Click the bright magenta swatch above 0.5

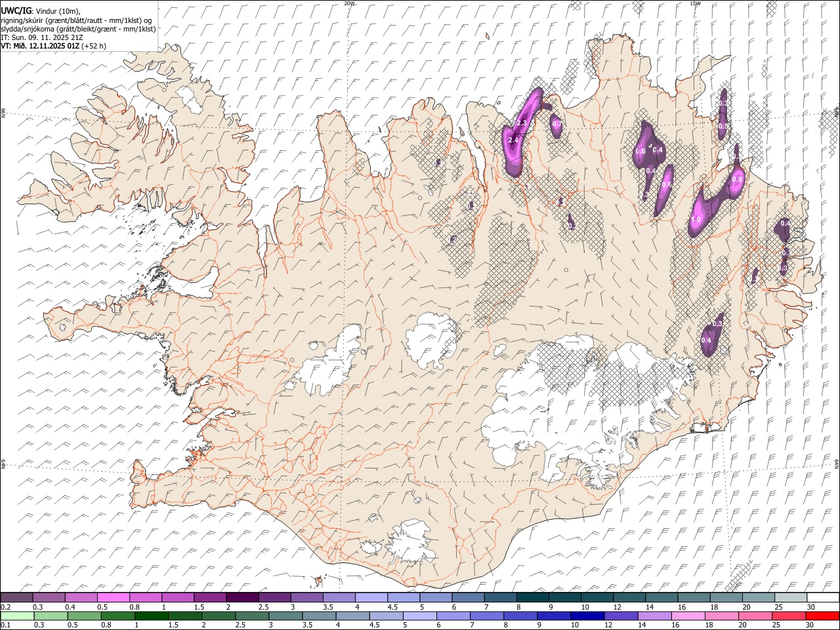[114, 598]
